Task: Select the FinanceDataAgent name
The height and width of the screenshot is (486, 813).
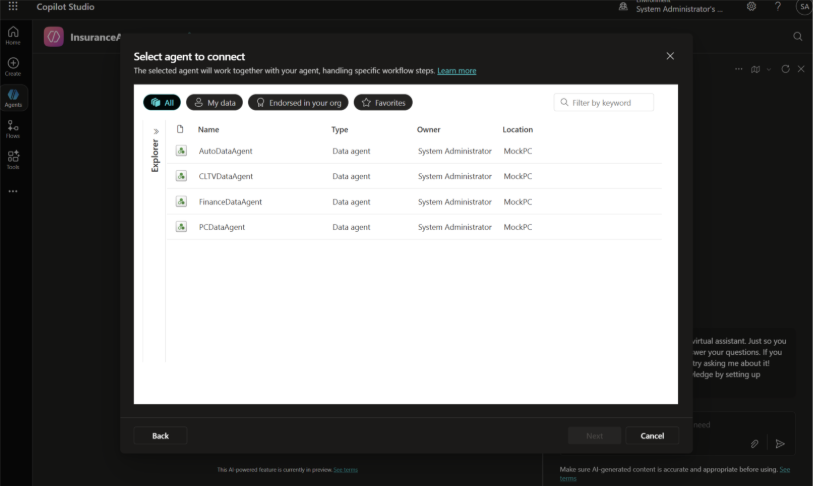Action: [230, 202]
